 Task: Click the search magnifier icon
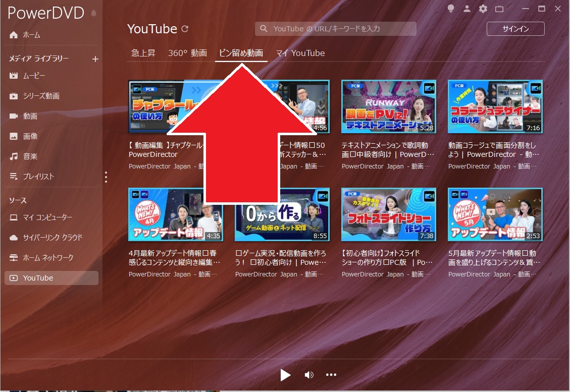pos(264,29)
